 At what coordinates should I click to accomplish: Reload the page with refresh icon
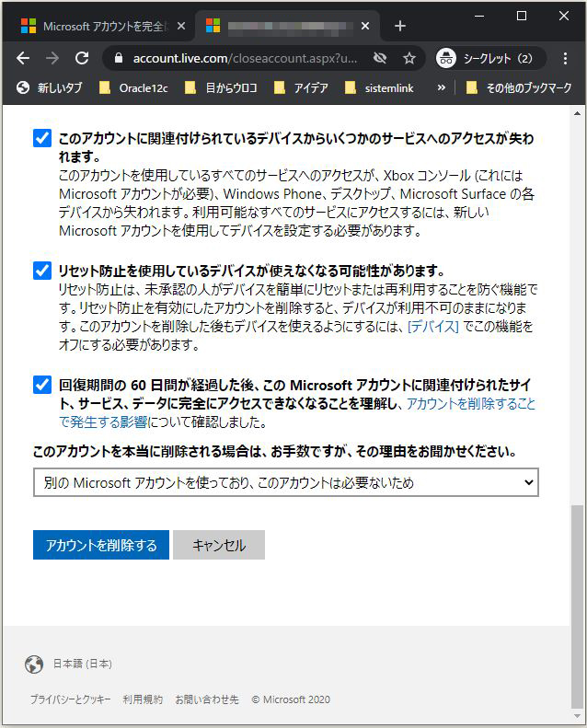coord(82,58)
